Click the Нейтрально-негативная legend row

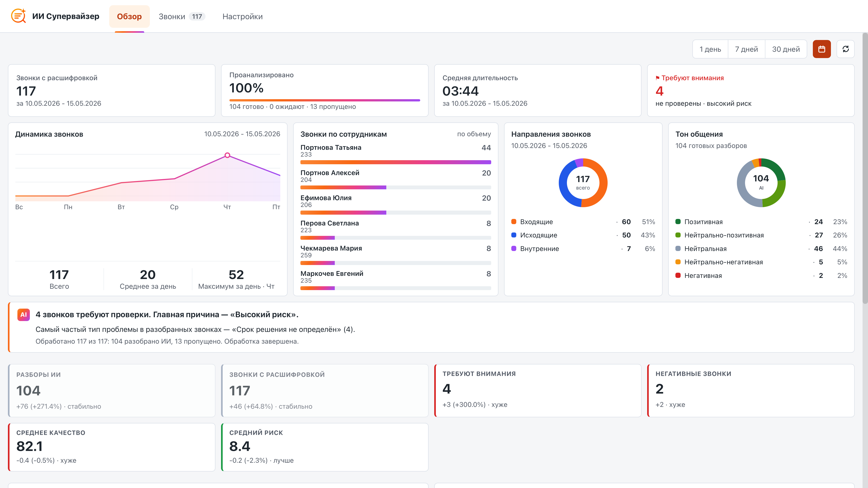point(761,262)
